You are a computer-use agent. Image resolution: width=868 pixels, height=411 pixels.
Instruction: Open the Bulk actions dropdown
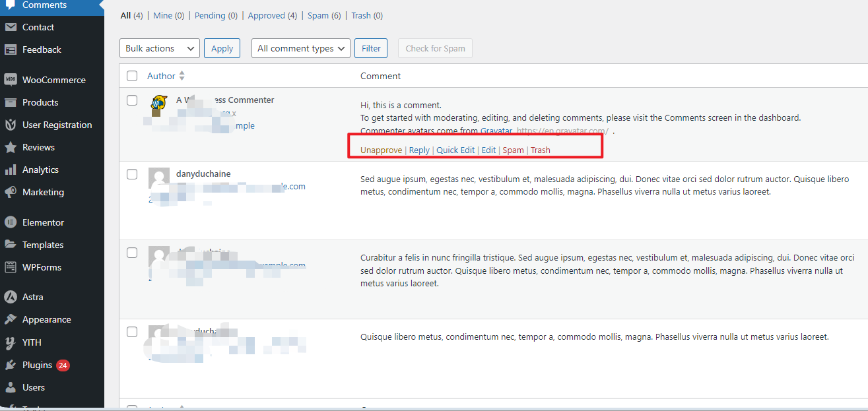(159, 47)
